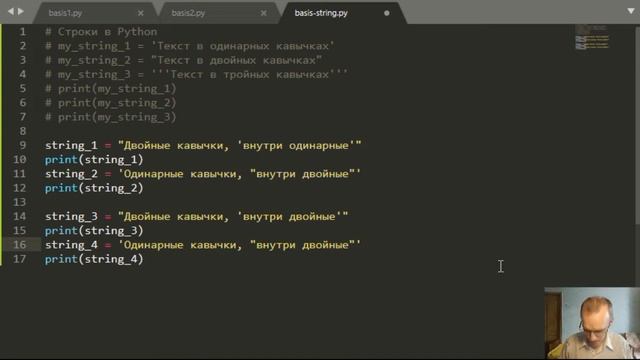Click the print(string_2) call
Screen dimensions: 640x360
94,188
